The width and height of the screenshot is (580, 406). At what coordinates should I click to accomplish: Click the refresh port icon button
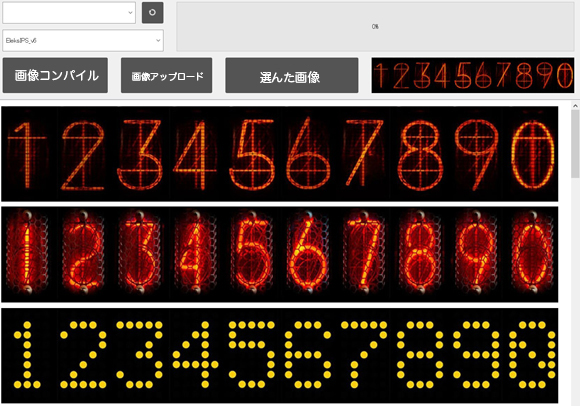[x=152, y=13]
